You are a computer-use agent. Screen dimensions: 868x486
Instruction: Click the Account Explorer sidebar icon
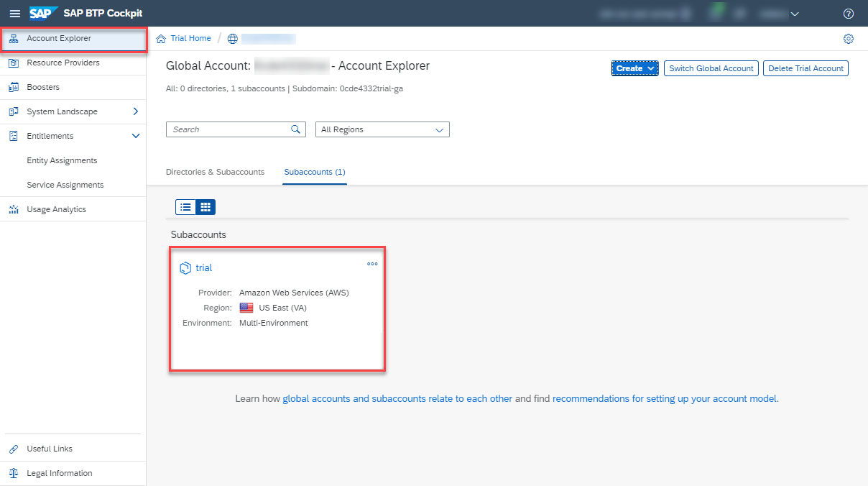coord(14,38)
